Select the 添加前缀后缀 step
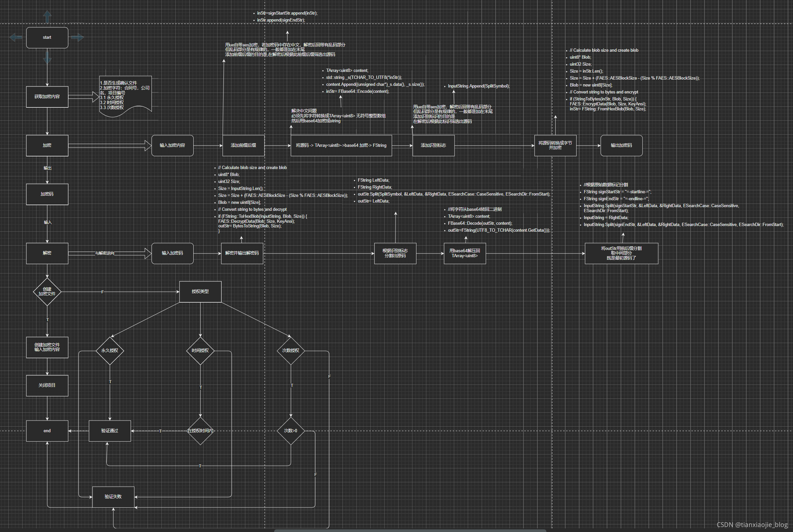 coord(243,146)
